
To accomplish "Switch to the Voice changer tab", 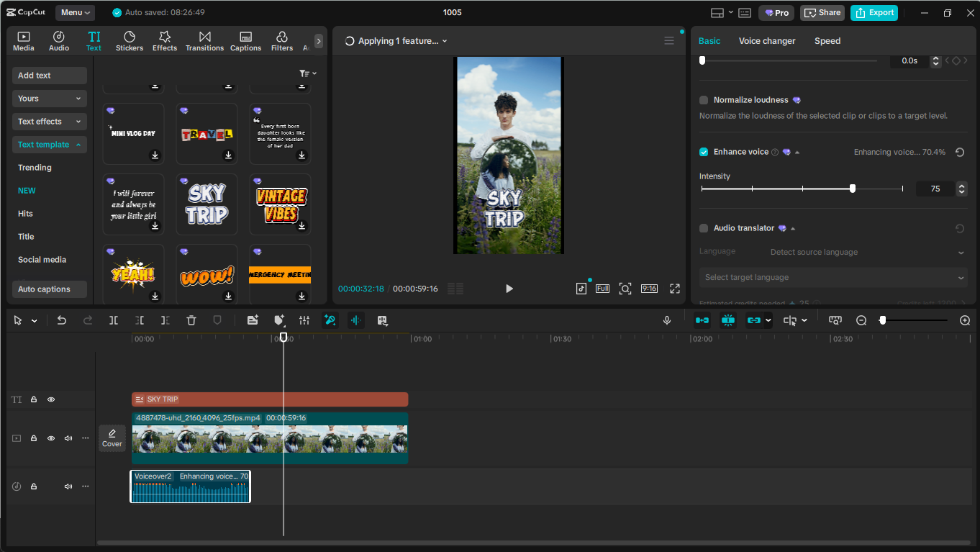I will tap(767, 41).
